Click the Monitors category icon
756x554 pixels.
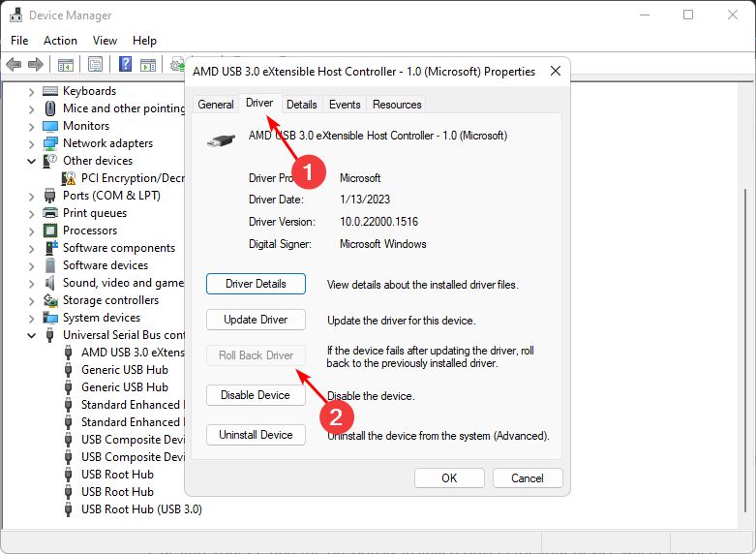tap(50, 126)
